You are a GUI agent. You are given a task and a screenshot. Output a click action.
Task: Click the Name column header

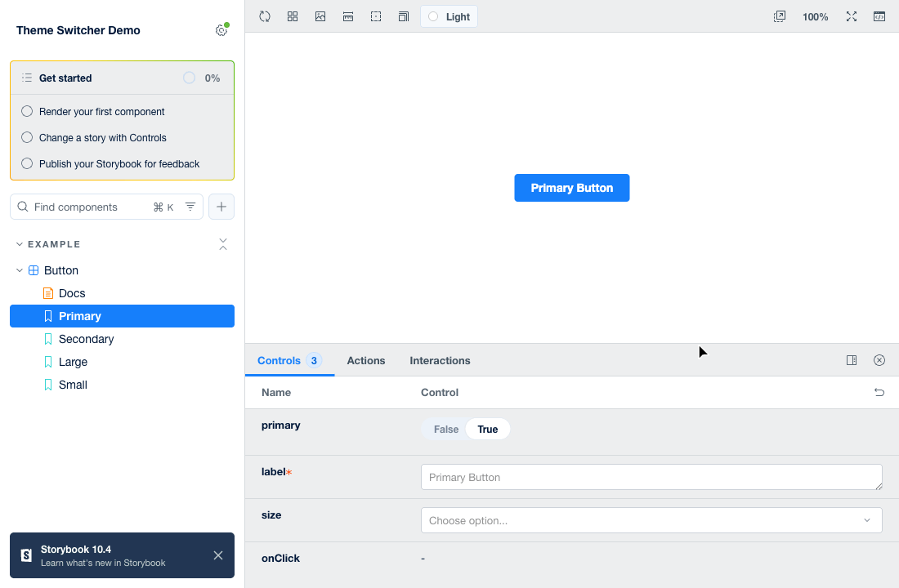click(276, 393)
